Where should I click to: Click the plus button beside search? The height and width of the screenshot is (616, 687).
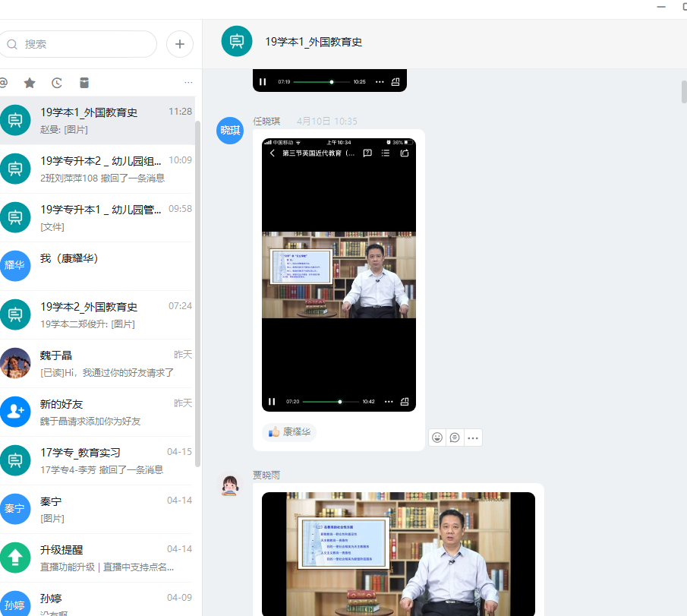[179, 44]
